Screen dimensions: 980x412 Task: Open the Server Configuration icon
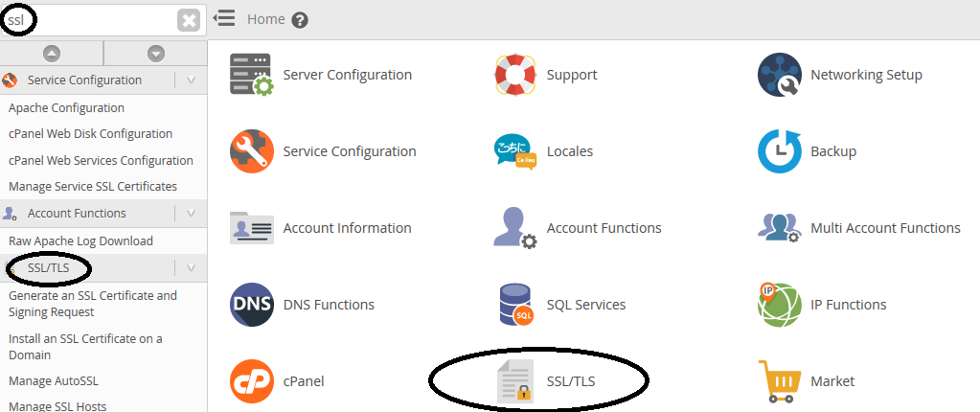pos(252,75)
